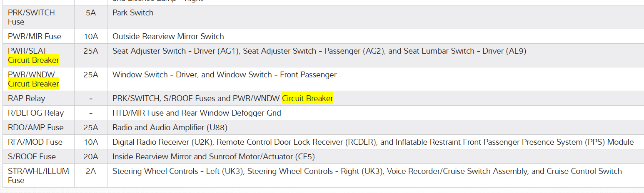Select the RDO/AMP Fuse name cell
This screenshot has width=644, height=193.
click(x=36, y=128)
